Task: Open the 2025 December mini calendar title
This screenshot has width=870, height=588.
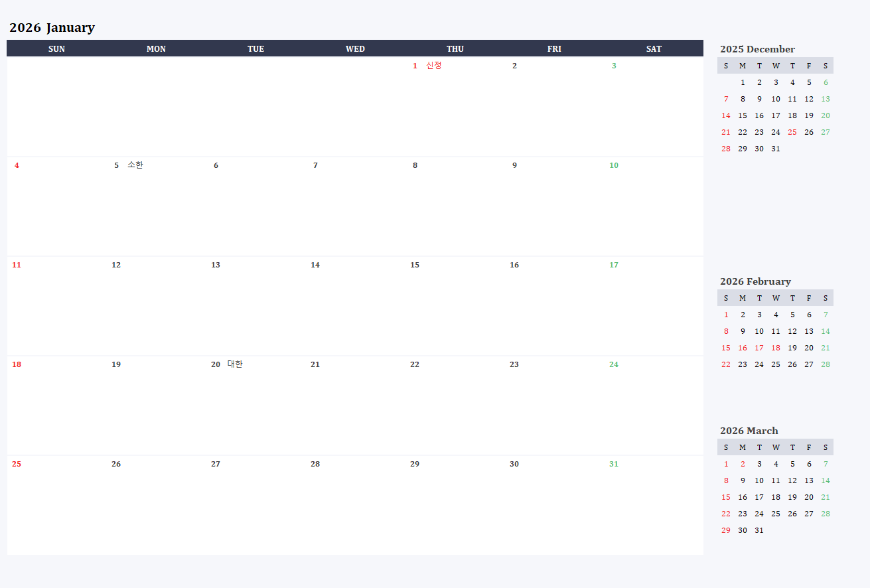Action: point(757,49)
